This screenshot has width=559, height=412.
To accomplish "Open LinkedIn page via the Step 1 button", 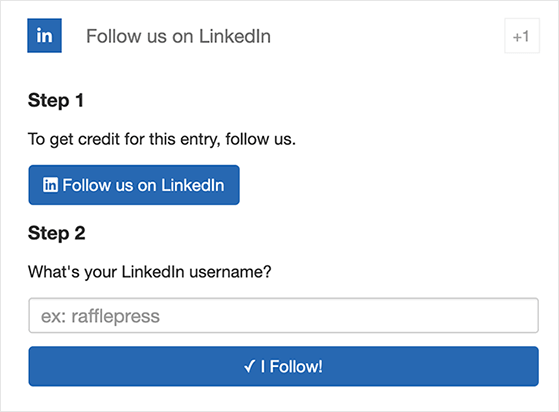I will 134,185.
